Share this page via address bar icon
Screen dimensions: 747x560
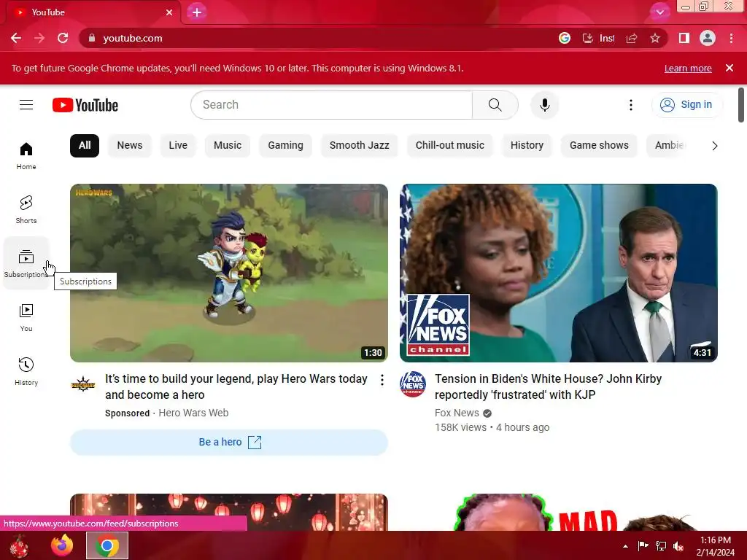(x=632, y=38)
